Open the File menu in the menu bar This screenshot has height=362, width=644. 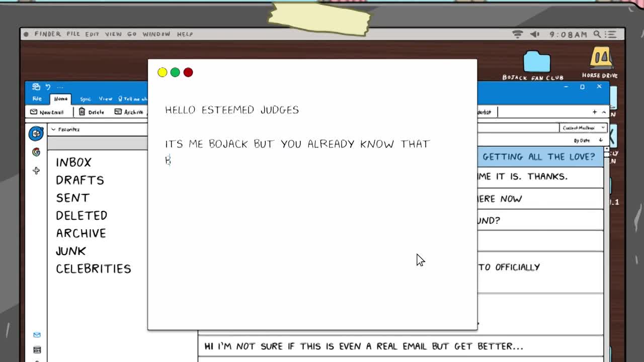[x=73, y=34]
